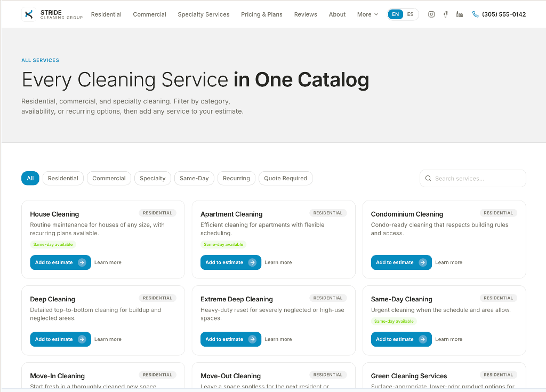Filter services by Commercial chip
546x392 pixels.
[109, 179]
